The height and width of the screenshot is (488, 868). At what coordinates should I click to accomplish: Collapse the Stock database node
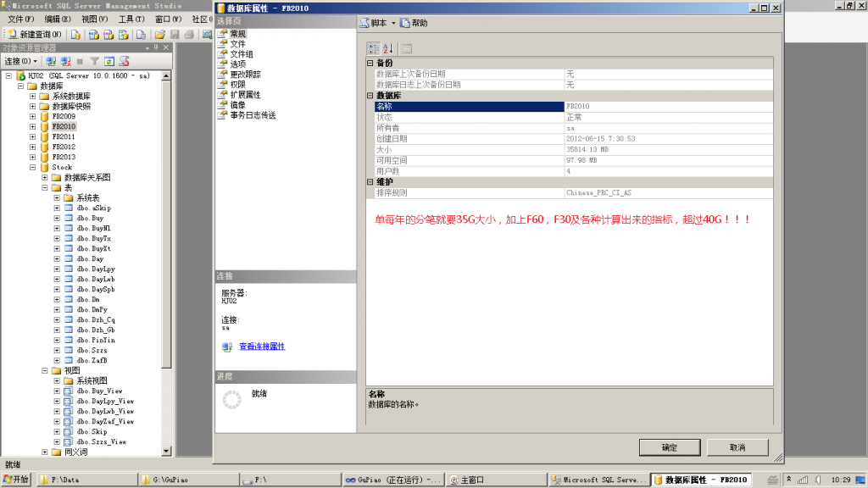33,167
